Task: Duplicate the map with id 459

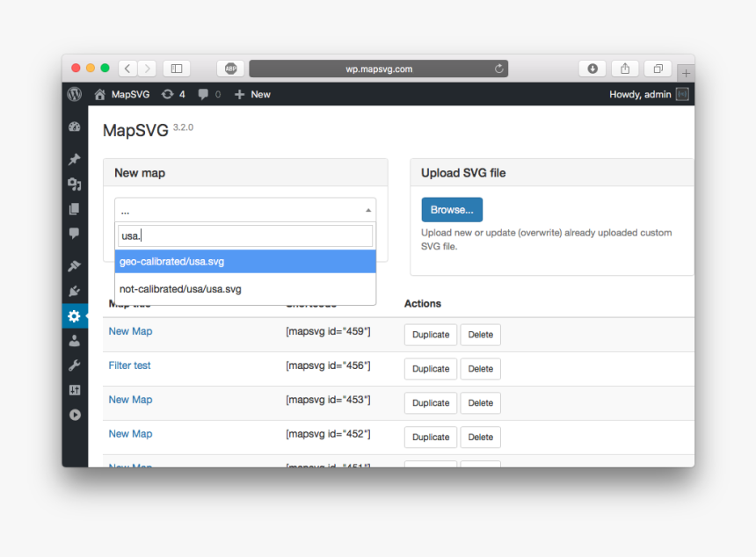Action: [431, 335]
